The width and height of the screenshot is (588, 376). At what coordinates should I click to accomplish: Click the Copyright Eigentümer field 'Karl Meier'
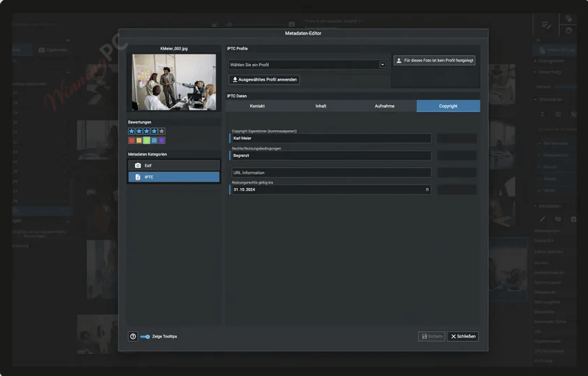[331, 138]
